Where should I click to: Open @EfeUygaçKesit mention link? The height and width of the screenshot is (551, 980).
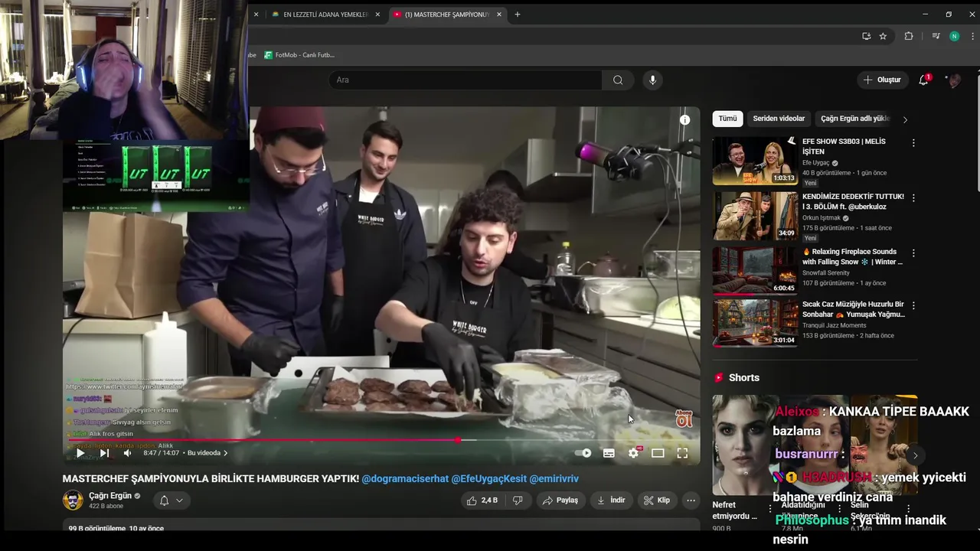(x=488, y=479)
